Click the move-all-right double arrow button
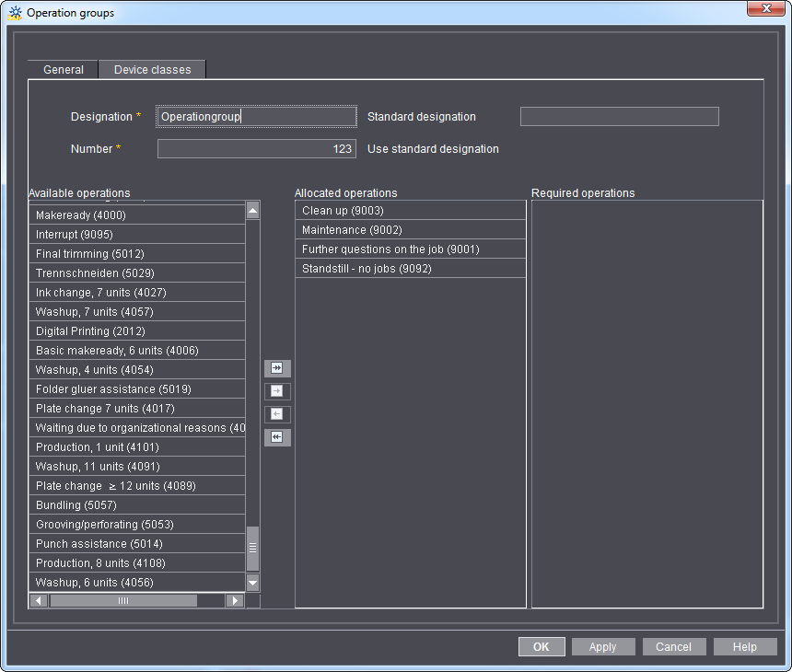792x672 pixels. [x=277, y=367]
